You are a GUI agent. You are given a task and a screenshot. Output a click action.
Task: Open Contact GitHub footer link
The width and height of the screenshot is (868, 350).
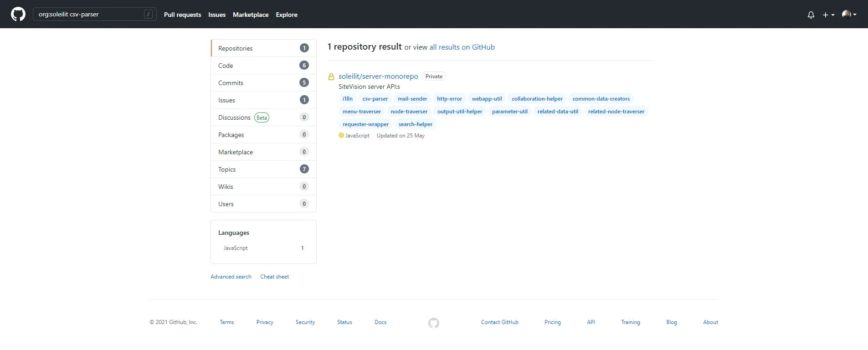pyautogui.click(x=500, y=322)
